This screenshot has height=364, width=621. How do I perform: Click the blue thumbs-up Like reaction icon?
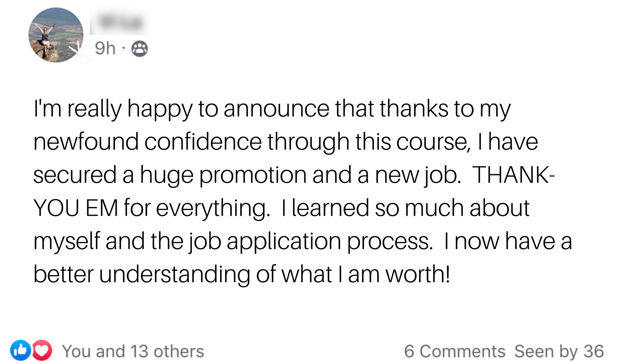[x=21, y=350]
